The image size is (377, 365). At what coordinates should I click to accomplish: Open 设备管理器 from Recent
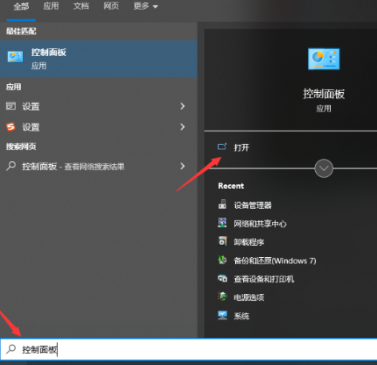[253, 205]
